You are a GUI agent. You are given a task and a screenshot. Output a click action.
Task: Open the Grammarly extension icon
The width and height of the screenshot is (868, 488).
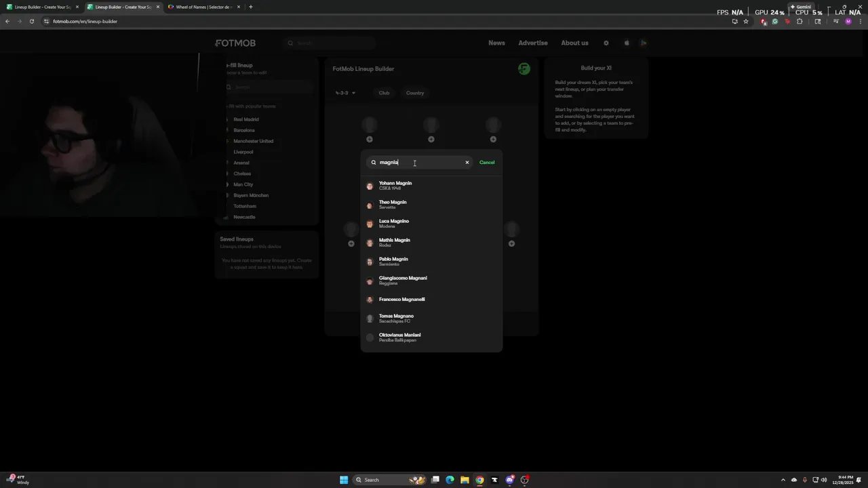775,21
